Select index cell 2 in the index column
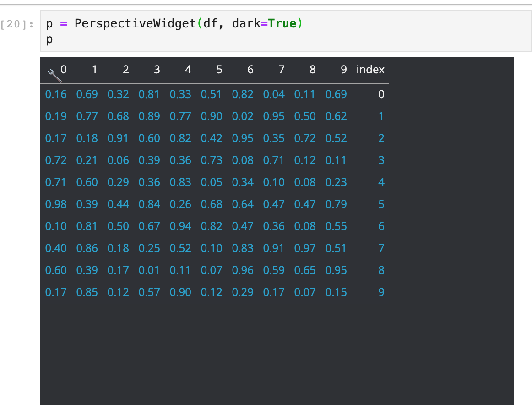The width and height of the screenshot is (532, 405). tap(381, 138)
